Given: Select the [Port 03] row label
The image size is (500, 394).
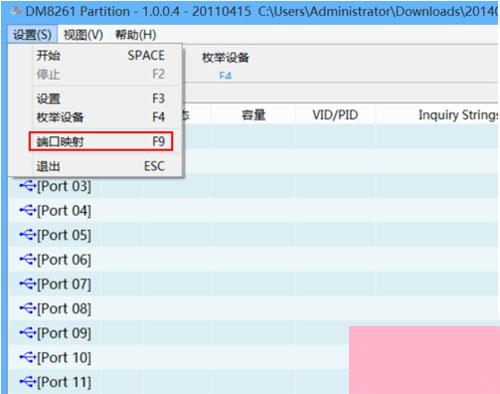Looking at the screenshot, I should (64, 186).
